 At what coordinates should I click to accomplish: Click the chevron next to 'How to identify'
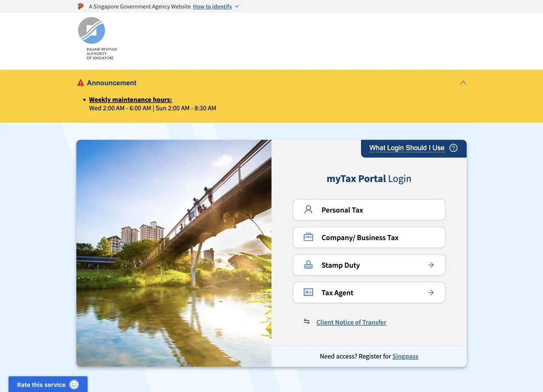coord(237,6)
